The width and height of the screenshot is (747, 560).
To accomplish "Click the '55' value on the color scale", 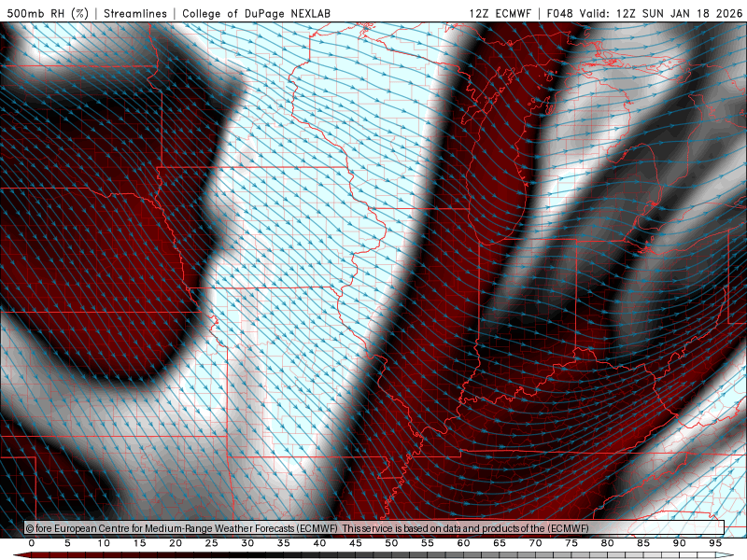I will point(428,543).
